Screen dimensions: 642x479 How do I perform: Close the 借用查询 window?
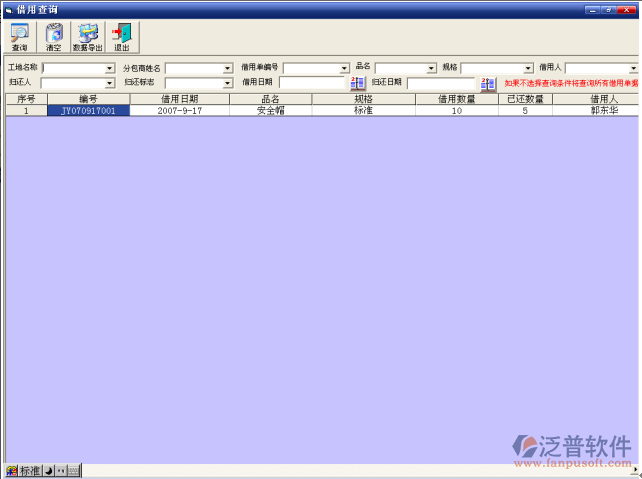coord(626,10)
